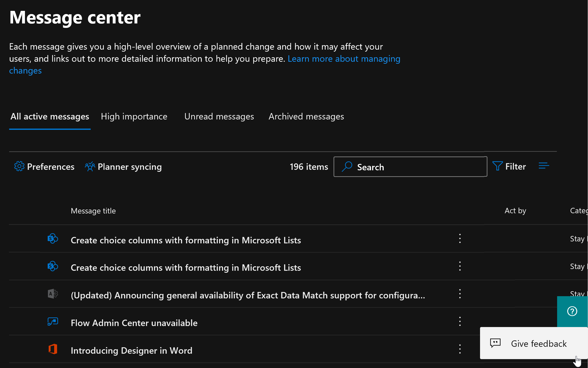Open Planner syncing
Screen dimensions: 588x368
123,167
